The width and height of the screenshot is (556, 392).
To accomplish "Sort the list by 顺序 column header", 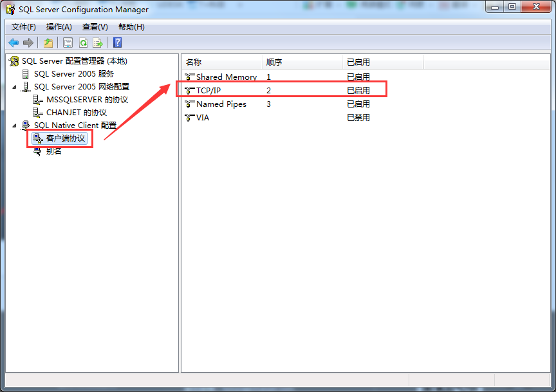I will point(302,62).
